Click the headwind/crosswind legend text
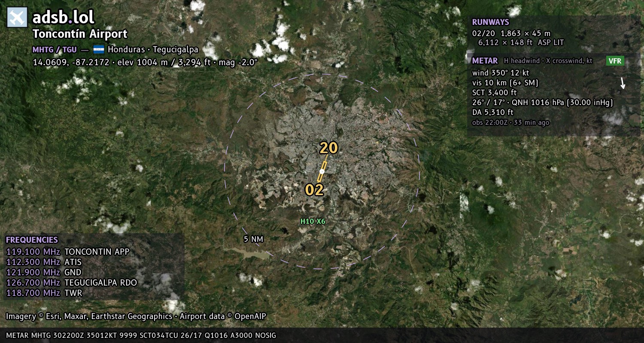The image size is (644, 343). tap(548, 61)
